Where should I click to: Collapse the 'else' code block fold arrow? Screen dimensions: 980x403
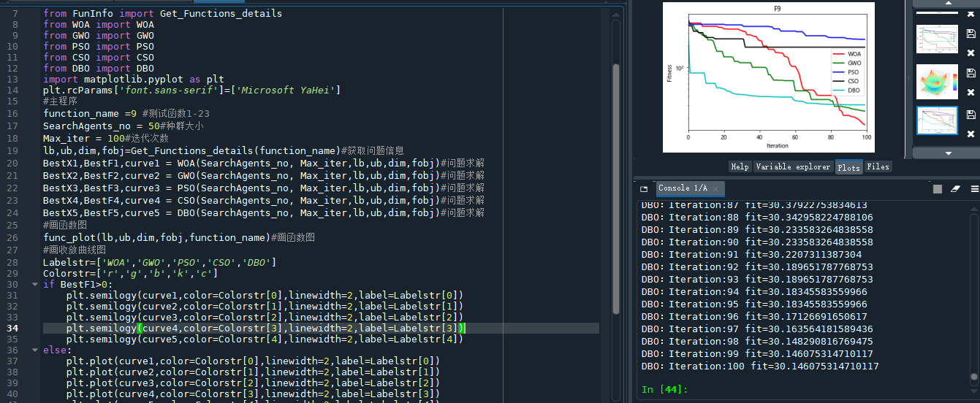click(x=36, y=350)
